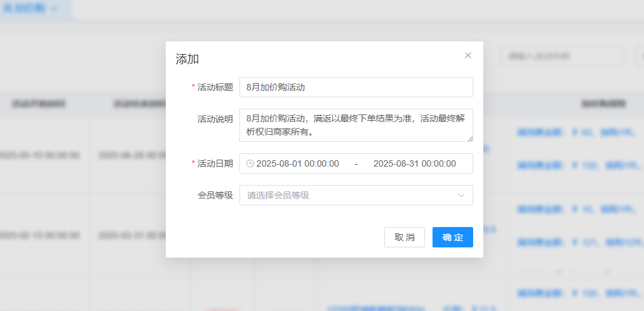Close the 添加 dialog with the X icon
The height and width of the screenshot is (311, 644).
(x=468, y=55)
